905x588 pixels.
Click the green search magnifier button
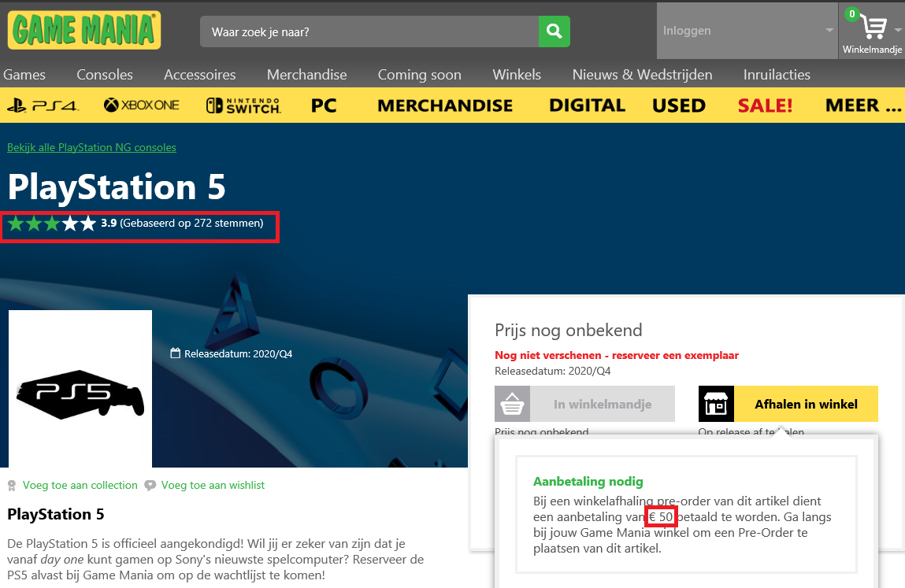(x=554, y=31)
